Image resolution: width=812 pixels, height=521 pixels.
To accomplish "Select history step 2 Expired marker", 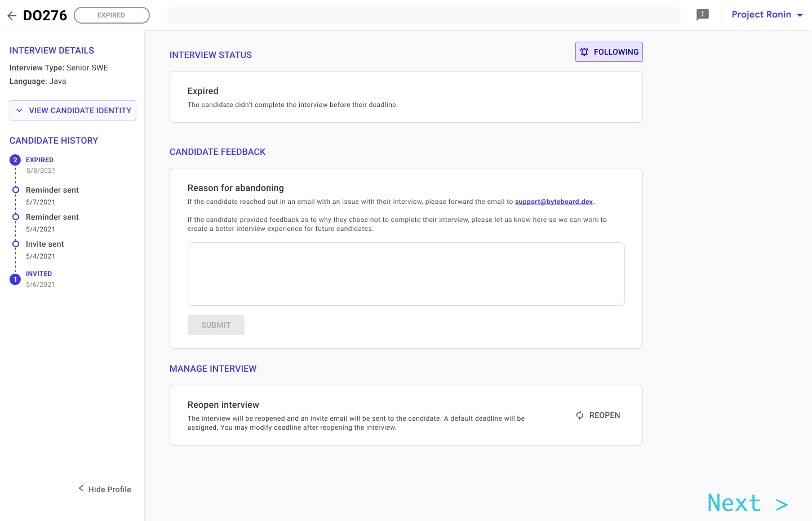I will click(x=15, y=160).
